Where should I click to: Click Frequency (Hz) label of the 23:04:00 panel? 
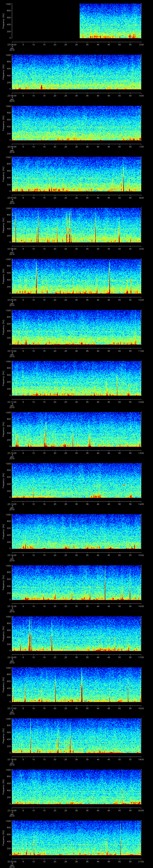point(3,21)
